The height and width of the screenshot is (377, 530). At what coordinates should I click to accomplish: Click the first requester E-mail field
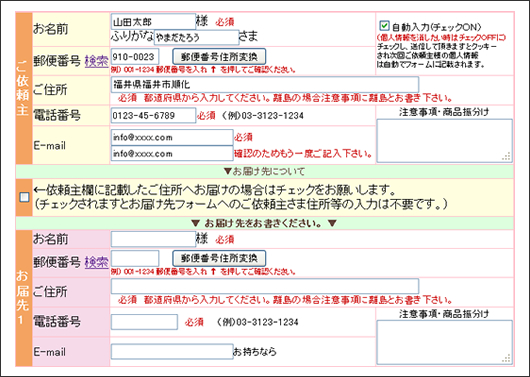pos(172,137)
